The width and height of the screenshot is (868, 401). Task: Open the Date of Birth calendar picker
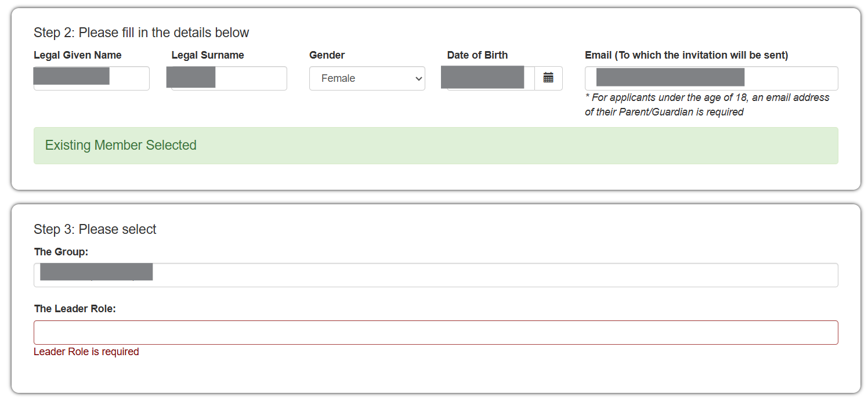548,78
